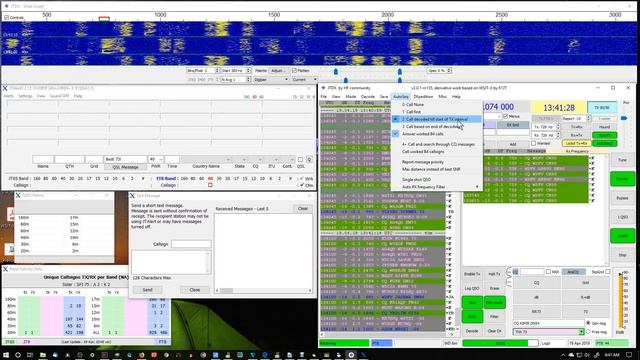The width and height of the screenshot is (640, 360).
Task: Click the Received Messages horizontal scrollbar
Action: (x=264, y=291)
